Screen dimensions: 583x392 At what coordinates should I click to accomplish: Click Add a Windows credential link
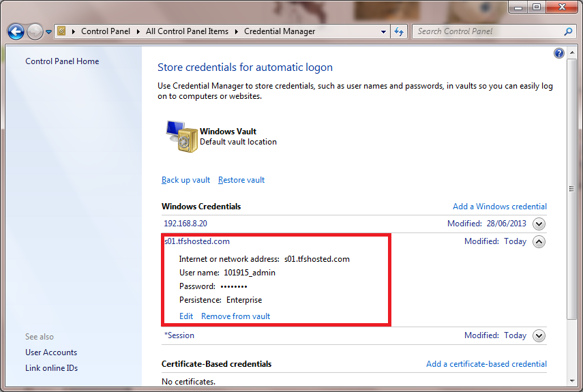coord(499,207)
